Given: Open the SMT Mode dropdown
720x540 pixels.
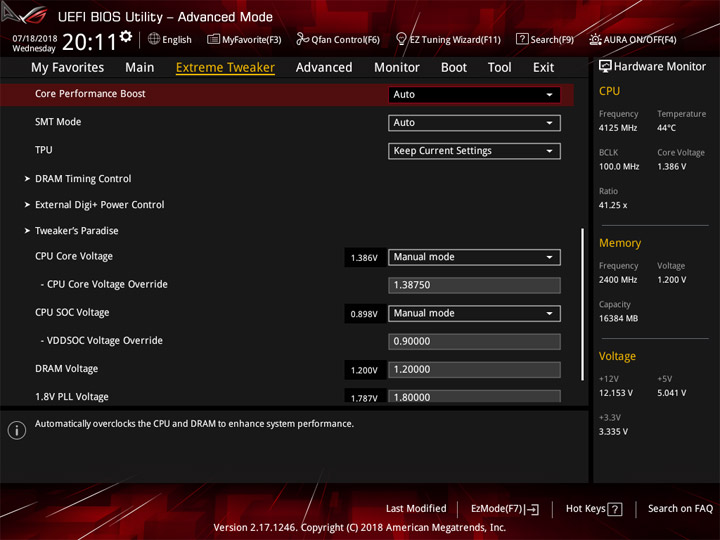Looking at the screenshot, I should pos(474,123).
